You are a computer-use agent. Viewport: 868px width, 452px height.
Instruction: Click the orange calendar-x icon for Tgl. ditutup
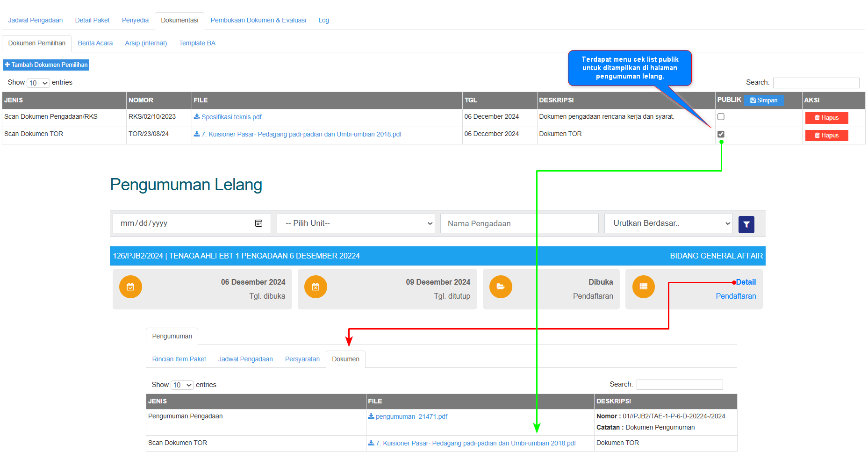pyautogui.click(x=316, y=287)
